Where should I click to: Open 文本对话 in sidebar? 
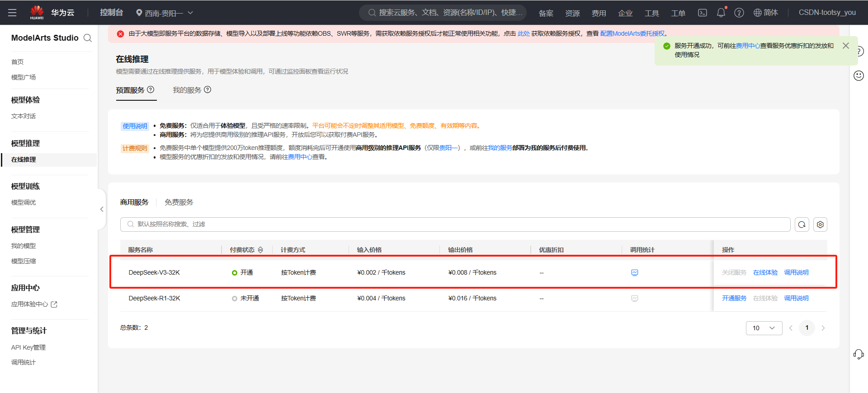[x=24, y=116]
